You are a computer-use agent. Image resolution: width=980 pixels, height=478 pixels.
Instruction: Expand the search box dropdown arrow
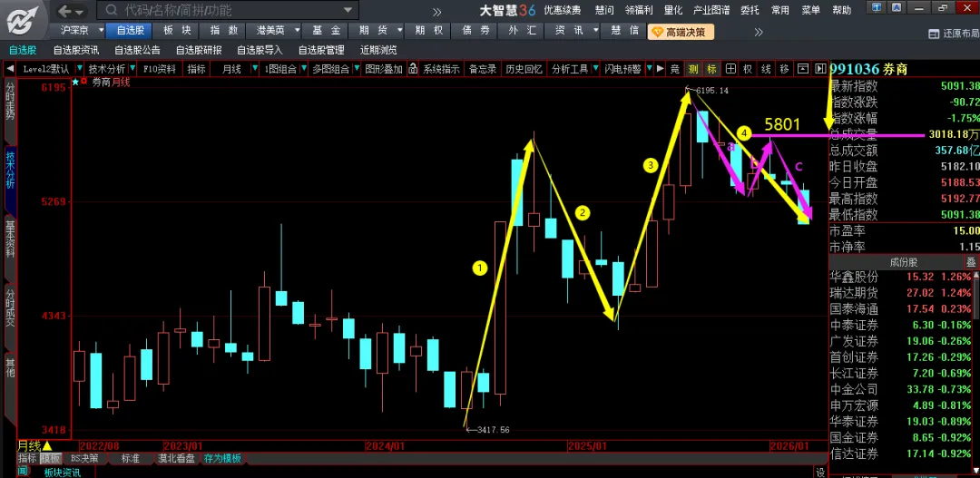[348, 10]
